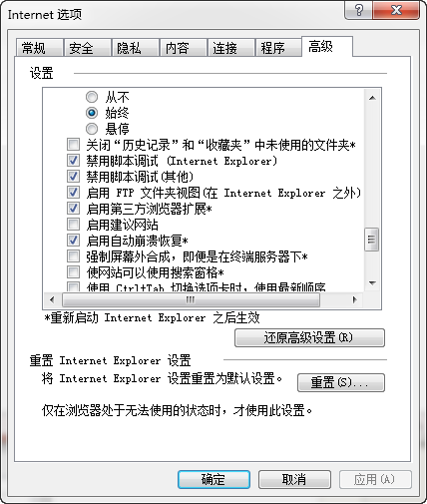Image resolution: width=427 pixels, height=504 pixels.
Task: Uncheck 禁用脚本调试 (Internet Explorer)
Action: tap(73, 161)
